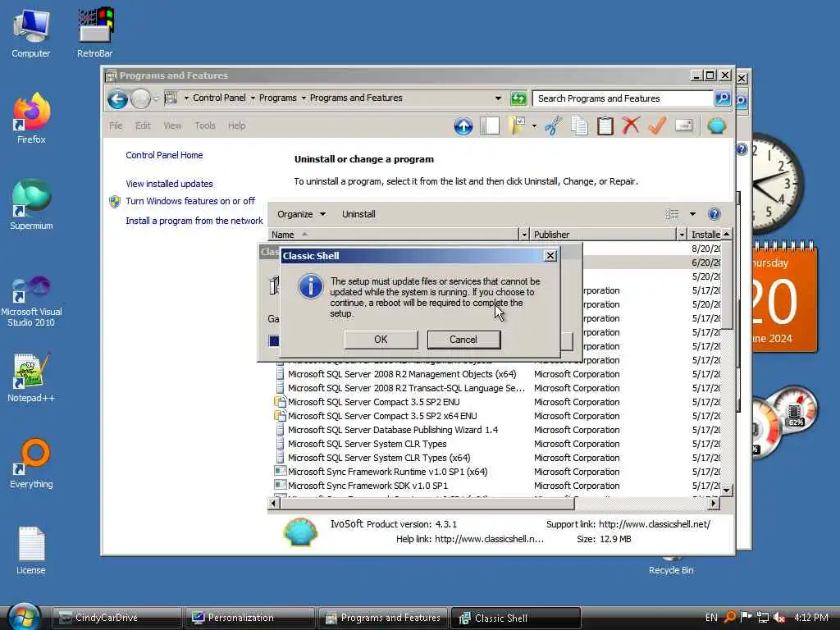
Task: Click the list vertical scrollbar down arrow
Action: click(727, 491)
